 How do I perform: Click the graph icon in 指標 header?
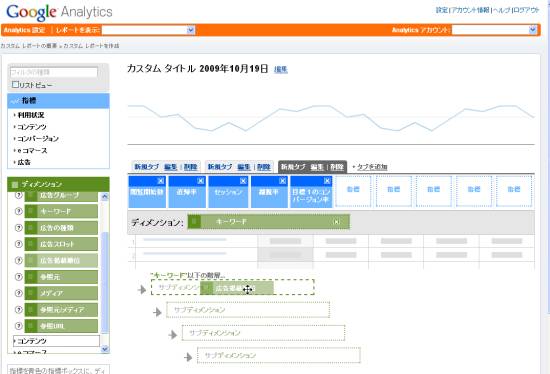[15, 101]
